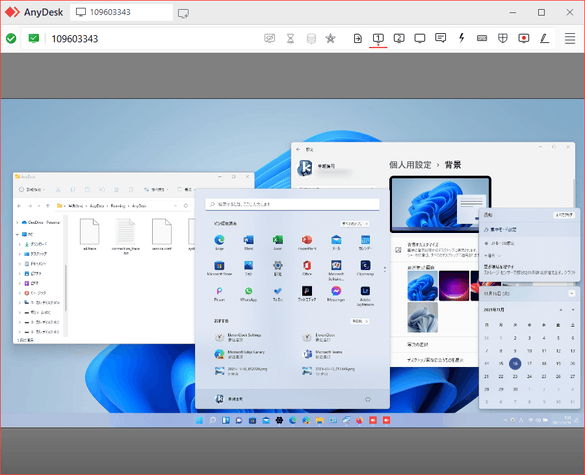The height and width of the screenshot is (475, 585).
Task: Collapse the calendar flyout chevron
Action: click(571, 294)
